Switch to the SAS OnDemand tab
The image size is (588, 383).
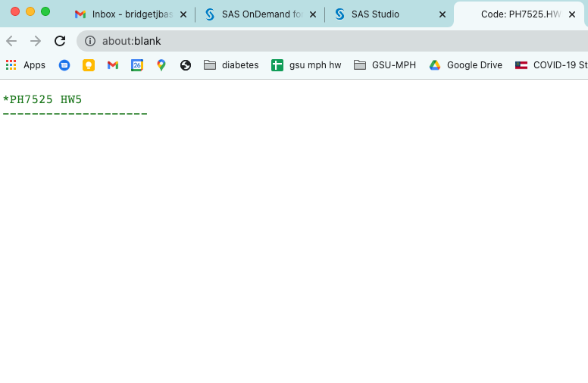[261, 14]
